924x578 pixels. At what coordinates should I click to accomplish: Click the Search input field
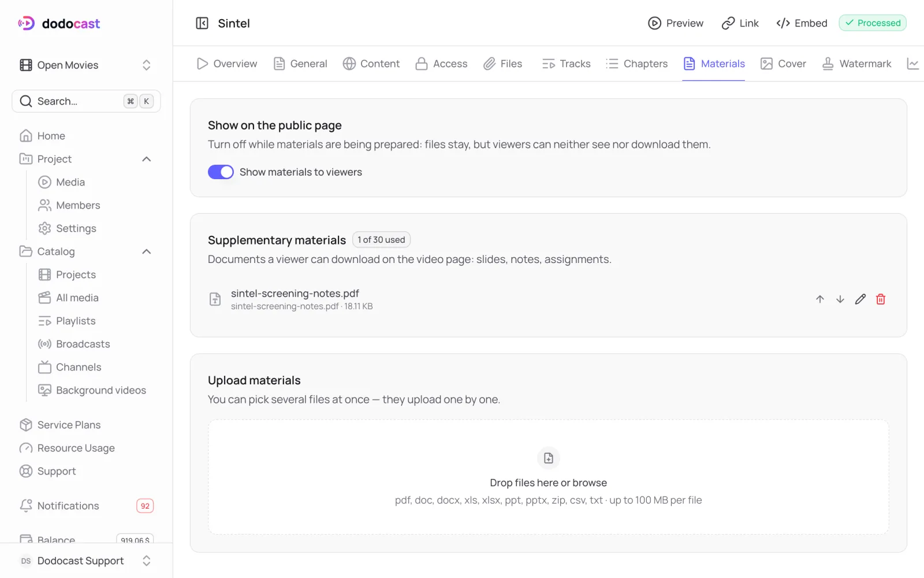point(87,101)
